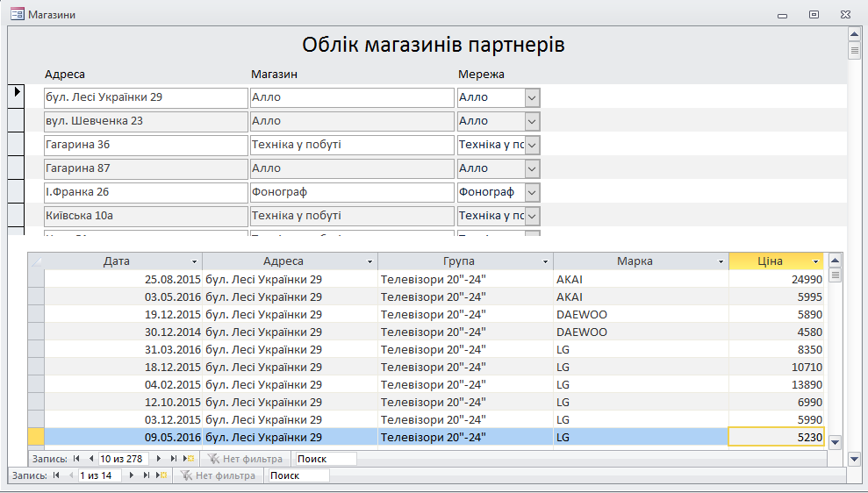The width and height of the screenshot is (868, 493).
Task: Go to next record in subform navigator
Action: coord(158,459)
